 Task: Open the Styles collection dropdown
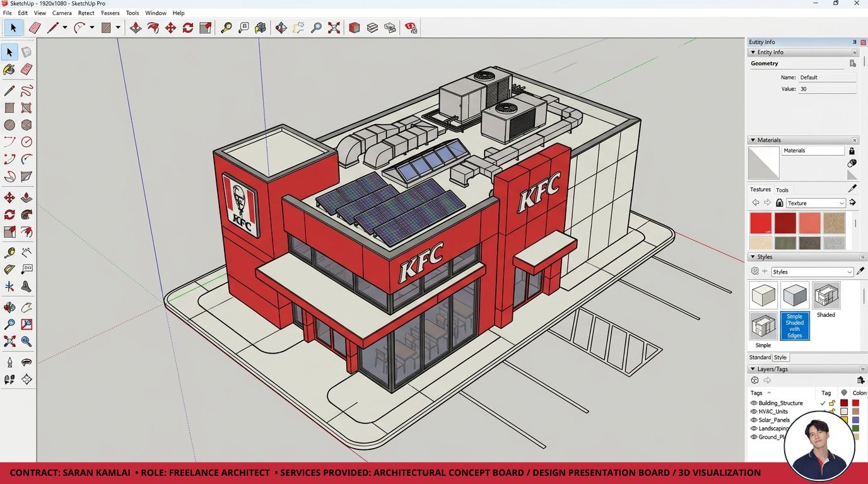[812, 272]
